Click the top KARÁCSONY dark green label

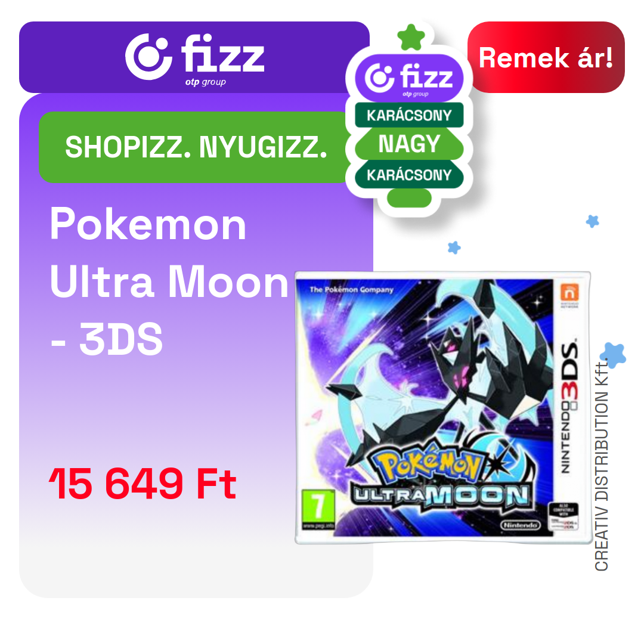click(x=409, y=115)
